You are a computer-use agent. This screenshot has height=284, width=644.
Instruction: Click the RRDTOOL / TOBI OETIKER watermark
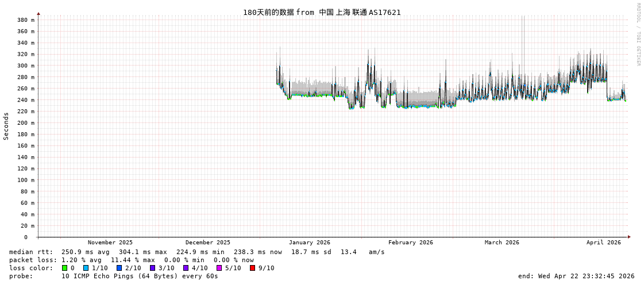tap(638, 34)
